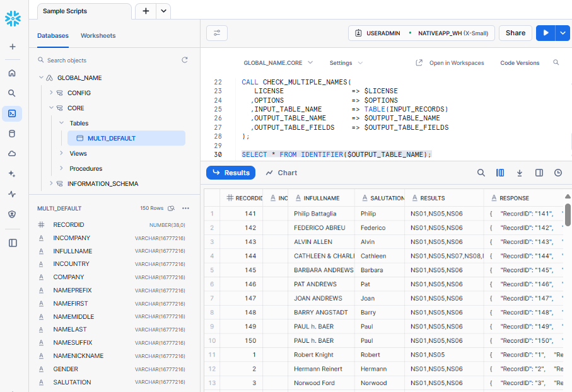Switch to the Databases tab
Viewport: 572px width, 392px height.
[53, 36]
